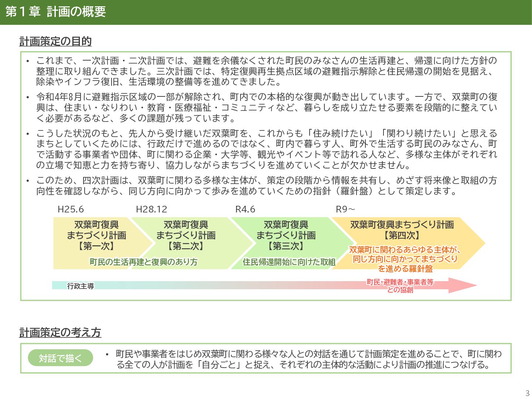The height and width of the screenshot is (399, 532).
Task: Click the line '除染やインフラ復旧、生活環境の整備等'
Action: point(160,82)
